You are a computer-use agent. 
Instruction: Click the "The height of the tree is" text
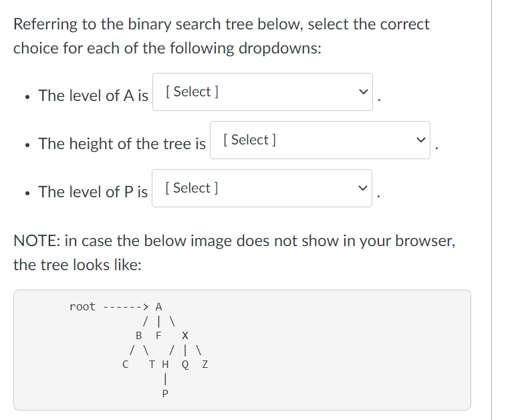[x=122, y=144]
